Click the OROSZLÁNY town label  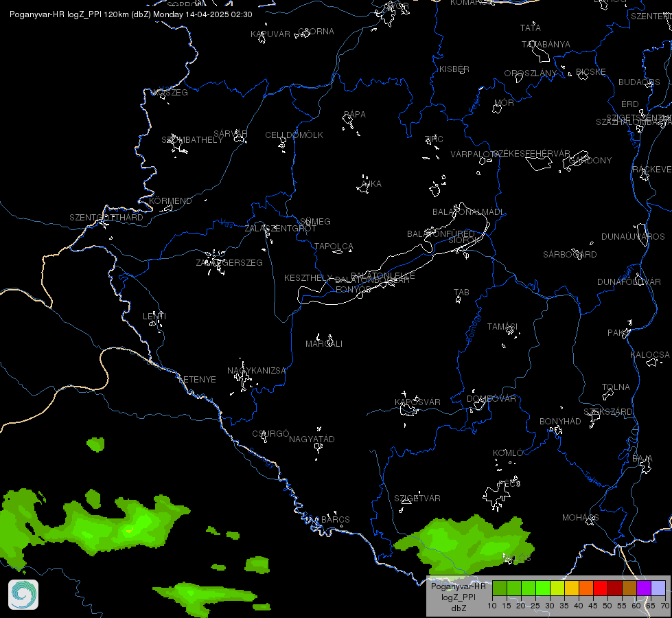[530, 73]
